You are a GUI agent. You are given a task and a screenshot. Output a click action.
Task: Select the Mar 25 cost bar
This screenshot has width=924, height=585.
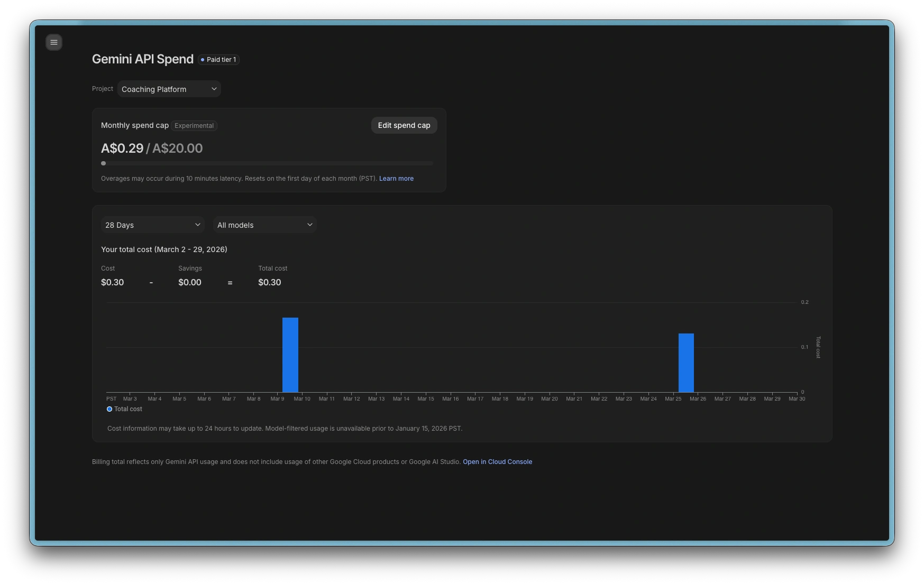pos(686,363)
